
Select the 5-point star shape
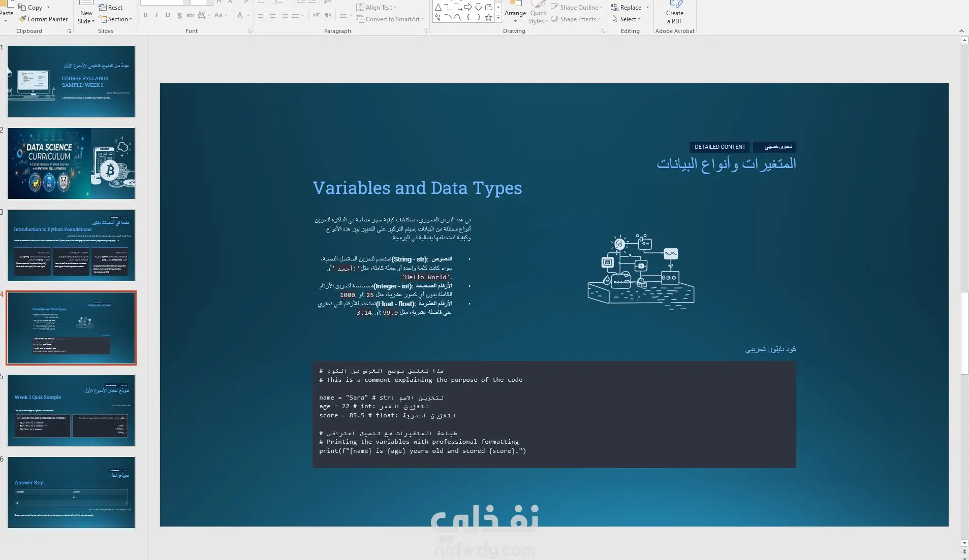489,17
